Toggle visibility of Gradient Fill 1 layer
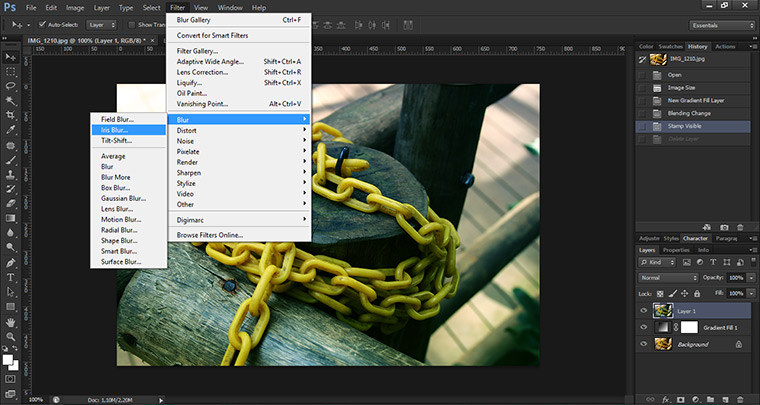The height and width of the screenshot is (405, 760). click(642, 327)
